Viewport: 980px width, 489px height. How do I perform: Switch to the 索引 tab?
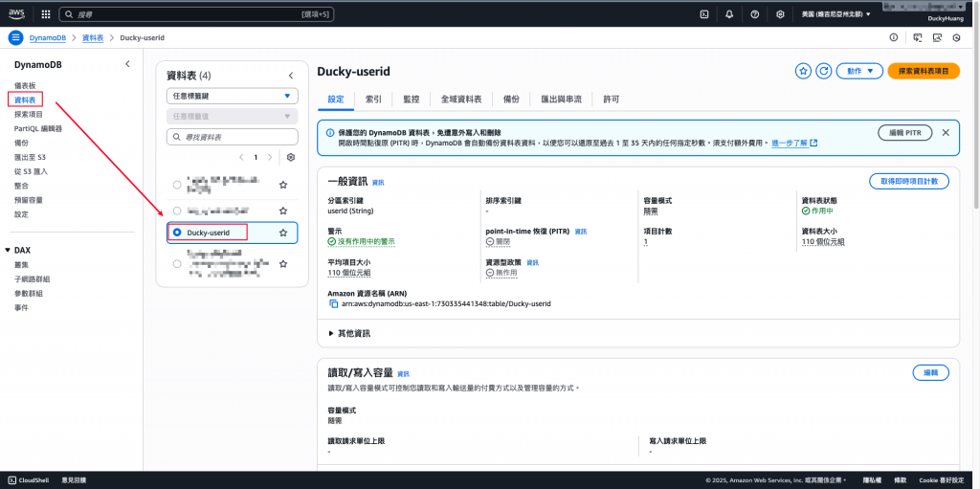tap(374, 99)
